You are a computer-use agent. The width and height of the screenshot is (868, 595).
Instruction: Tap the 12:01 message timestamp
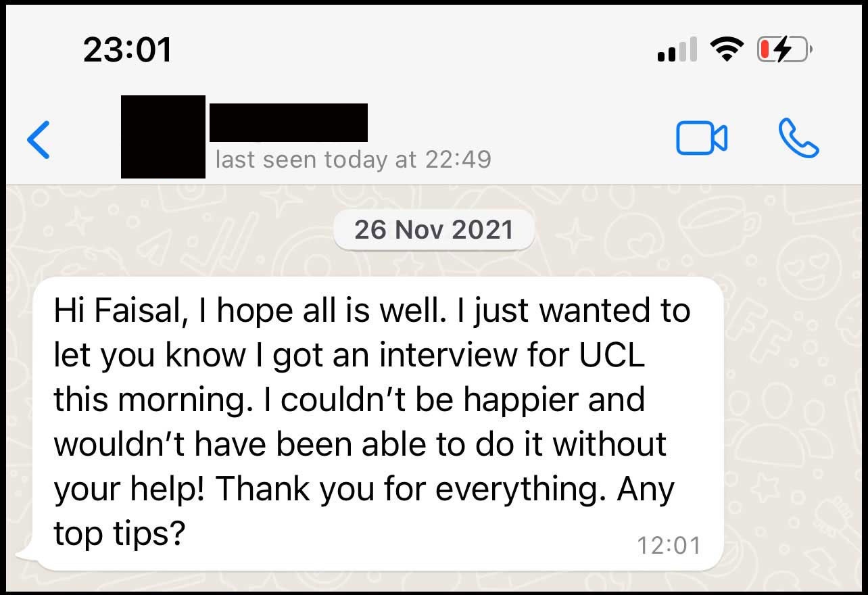[669, 544]
